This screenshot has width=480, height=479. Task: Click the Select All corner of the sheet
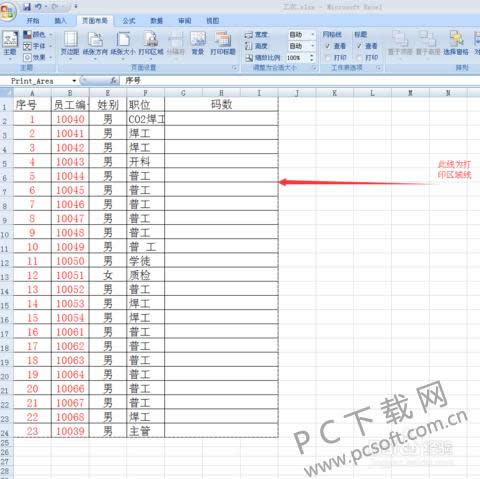point(6,93)
